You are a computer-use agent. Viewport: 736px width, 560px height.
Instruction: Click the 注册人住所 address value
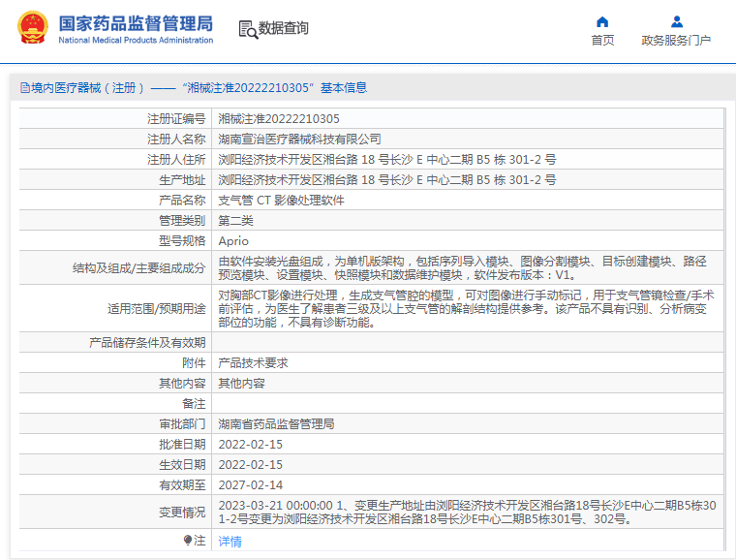pyautogui.click(x=387, y=160)
